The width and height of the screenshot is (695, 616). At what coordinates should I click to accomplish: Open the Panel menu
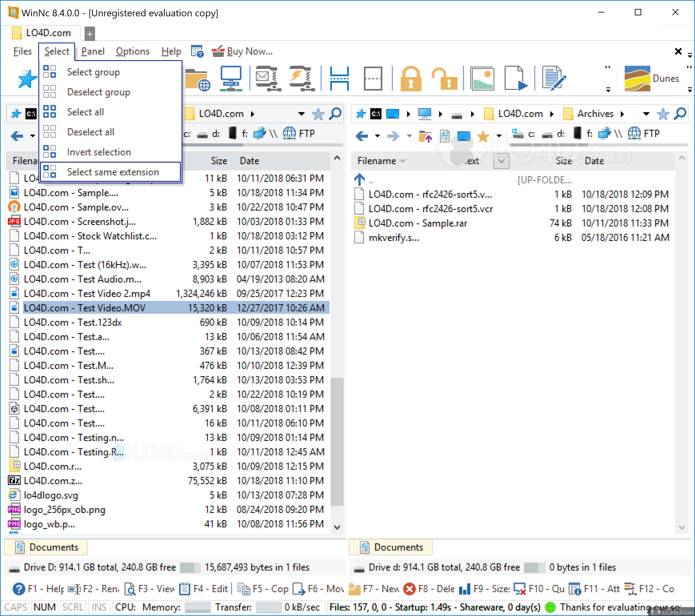point(93,51)
